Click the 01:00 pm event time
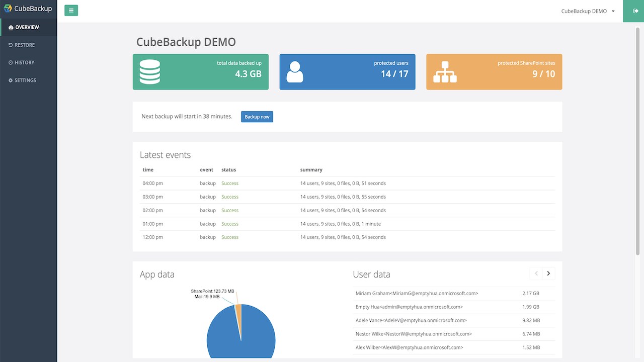Viewport: 644px width, 362px height. 152,224
